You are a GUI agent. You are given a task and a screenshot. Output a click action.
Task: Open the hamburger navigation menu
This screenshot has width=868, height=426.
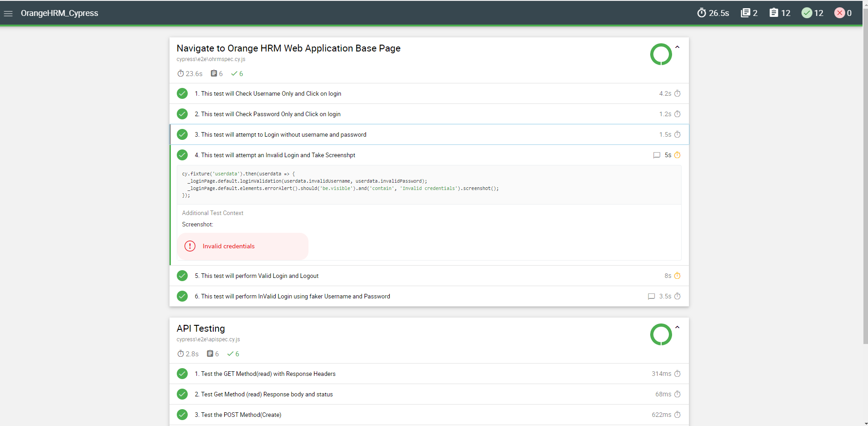(8, 13)
